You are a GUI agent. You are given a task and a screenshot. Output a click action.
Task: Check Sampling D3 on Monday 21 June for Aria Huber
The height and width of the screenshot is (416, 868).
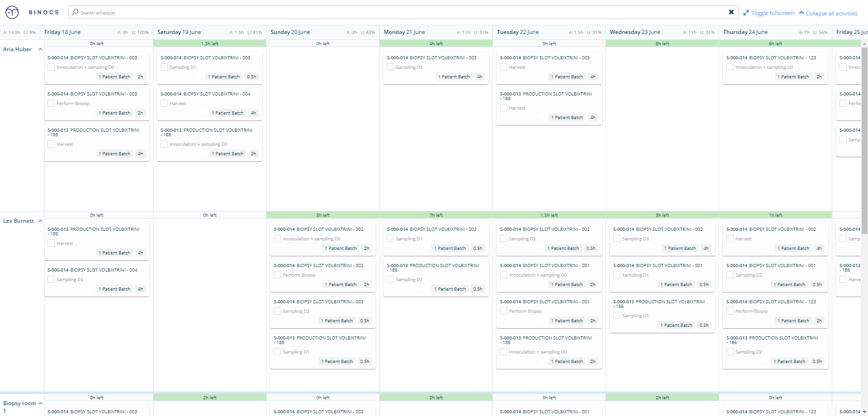[391, 67]
